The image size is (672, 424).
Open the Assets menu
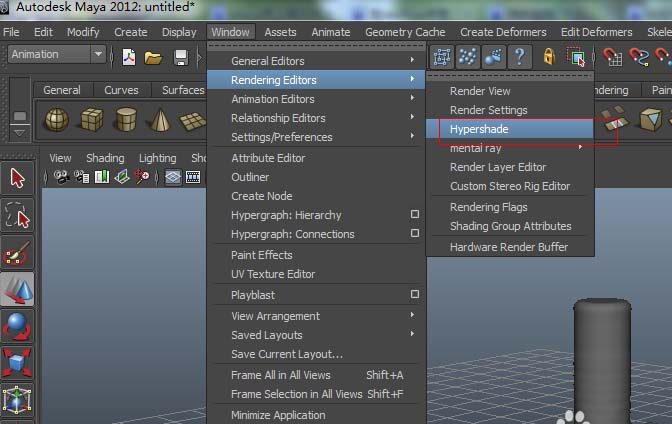point(280,32)
